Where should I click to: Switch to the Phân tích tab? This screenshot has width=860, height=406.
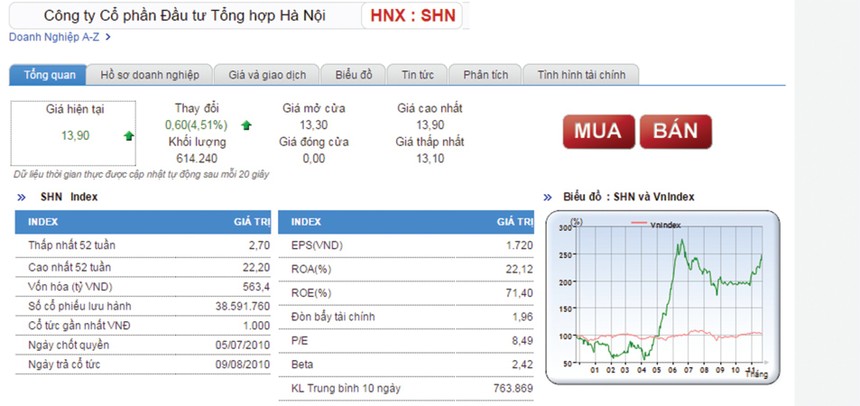pyautogui.click(x=485, y=75)
